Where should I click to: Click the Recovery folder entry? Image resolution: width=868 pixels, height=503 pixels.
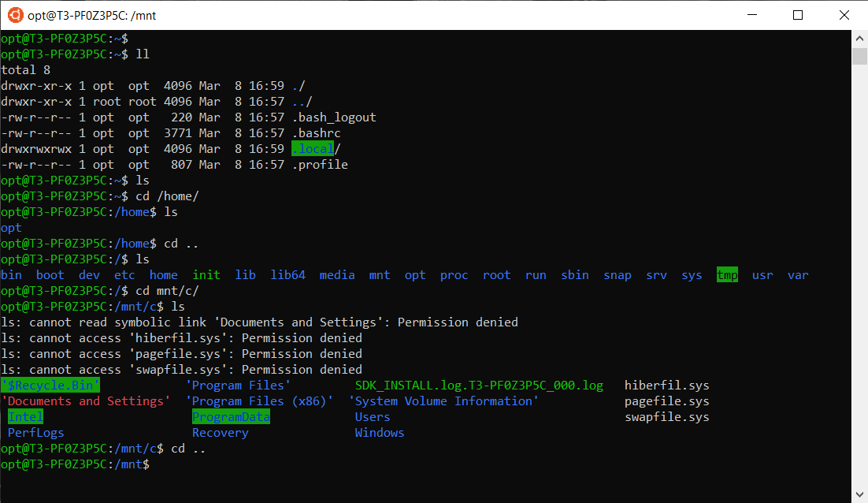pos(220,432)
